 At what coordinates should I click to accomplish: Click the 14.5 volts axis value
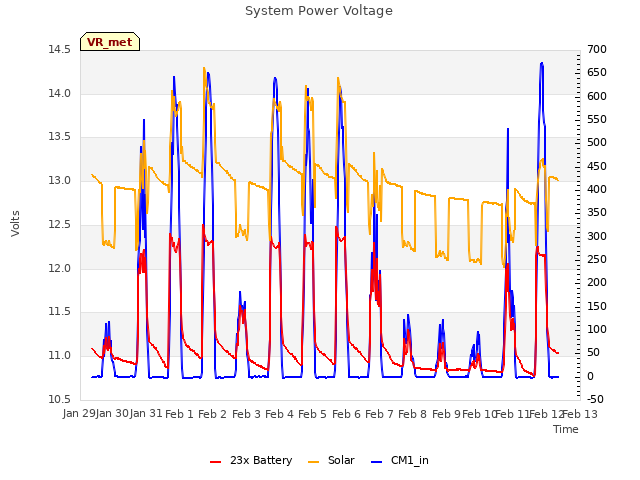(59, 50)
